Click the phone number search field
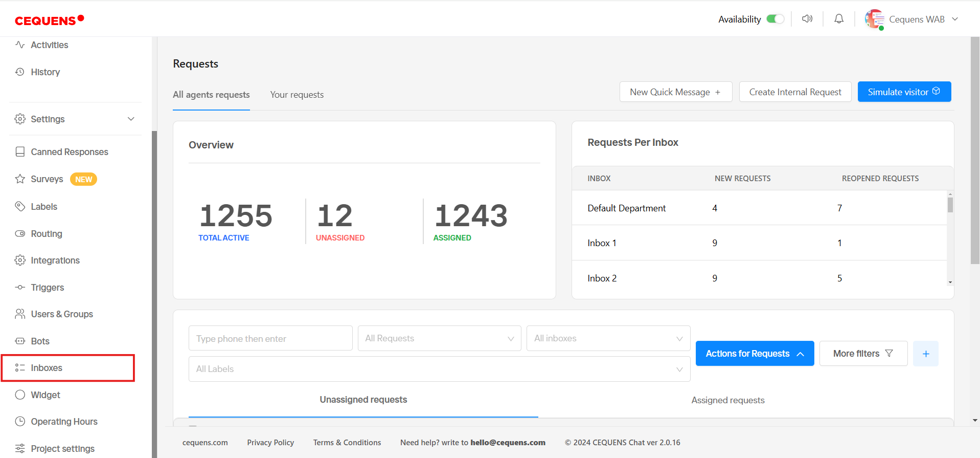980x458 pixels. (270, 338)
